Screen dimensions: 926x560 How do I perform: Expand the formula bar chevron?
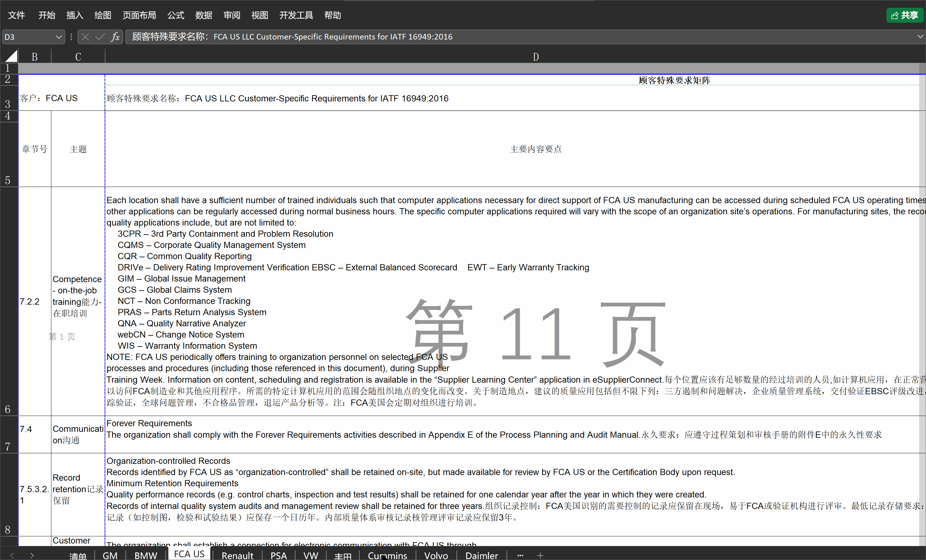(920, 36)
